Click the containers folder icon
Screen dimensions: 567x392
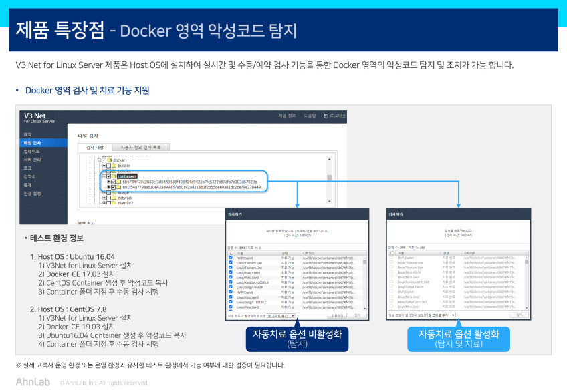click(x=114, y=176)
